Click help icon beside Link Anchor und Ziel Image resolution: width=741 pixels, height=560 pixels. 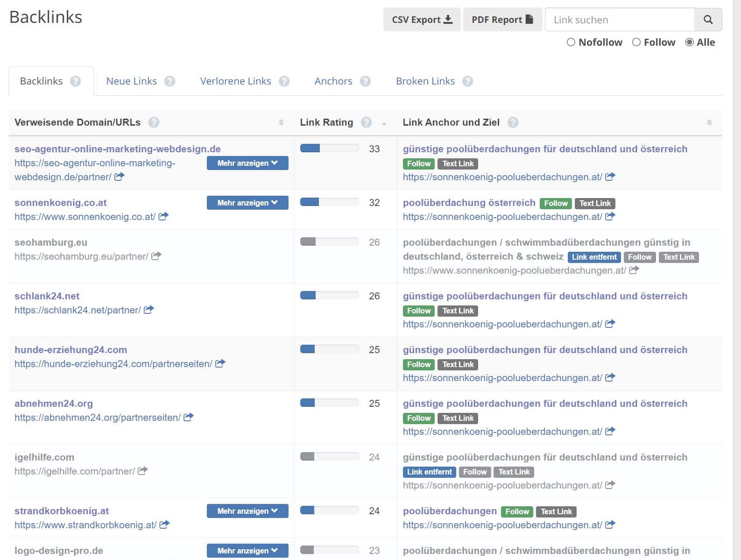513,122
